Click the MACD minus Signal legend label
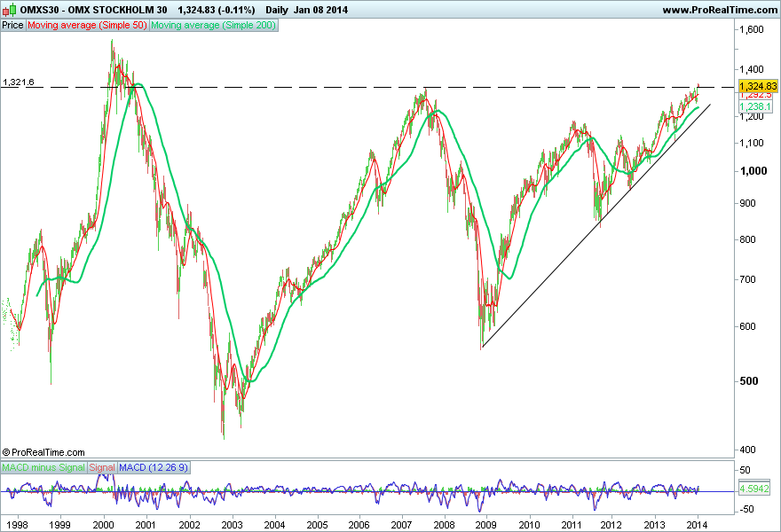This screenshot has width=781, height=532. pos(43,467)
